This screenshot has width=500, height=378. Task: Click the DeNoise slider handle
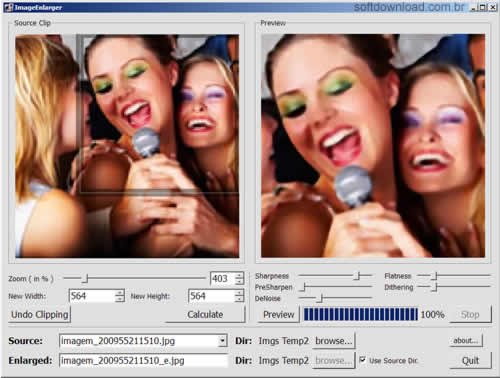pyautogui.click(x=320, y=298)
